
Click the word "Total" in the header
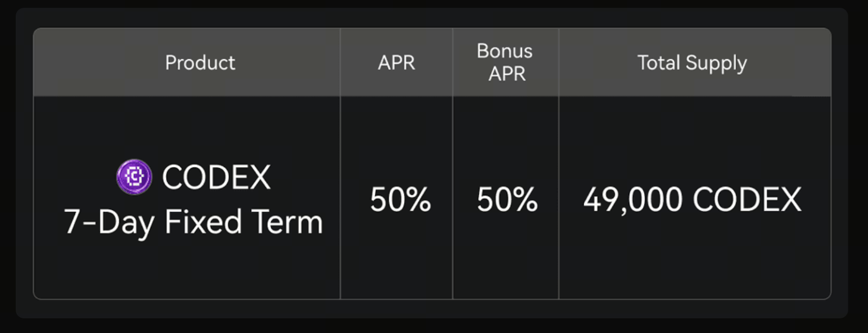point(659,63)
